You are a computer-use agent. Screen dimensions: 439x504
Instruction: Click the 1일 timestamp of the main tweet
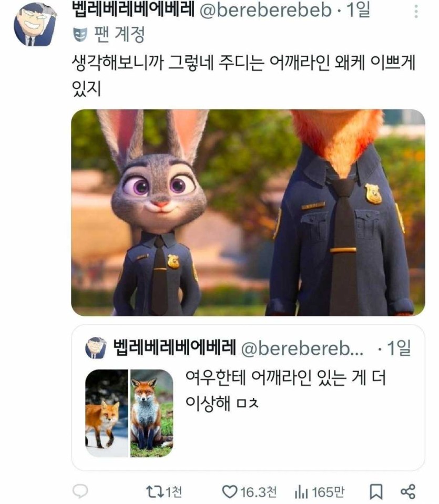(358, 11)
